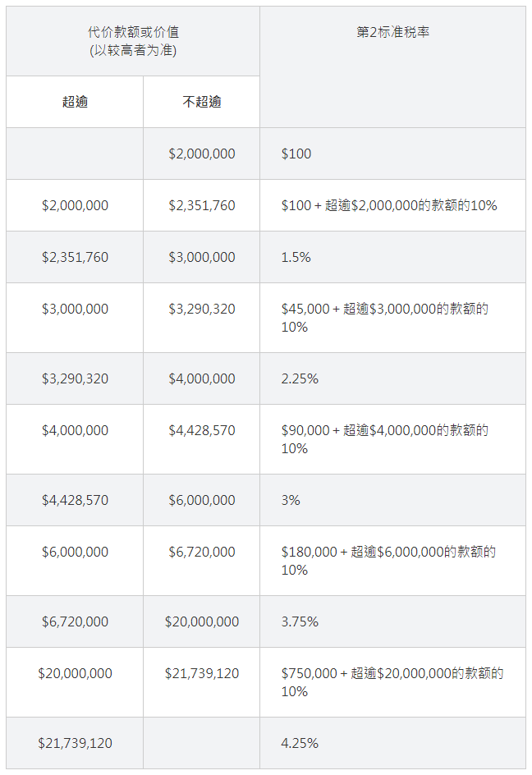Click the $2,351,760 upper limit cell
The height and width of the screenshot is (775, 532).
[202, 205]
